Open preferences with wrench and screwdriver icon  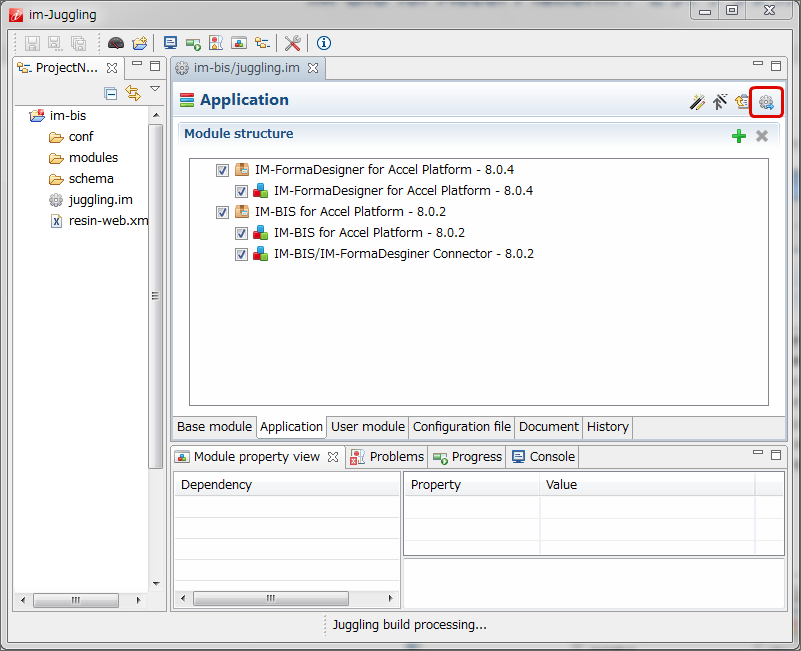(293, 43)
